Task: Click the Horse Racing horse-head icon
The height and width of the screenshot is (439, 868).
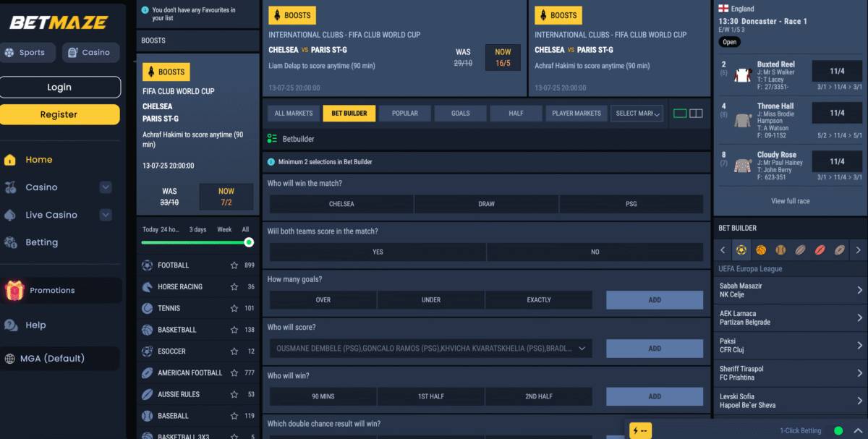Action: [x=148, y=287]
